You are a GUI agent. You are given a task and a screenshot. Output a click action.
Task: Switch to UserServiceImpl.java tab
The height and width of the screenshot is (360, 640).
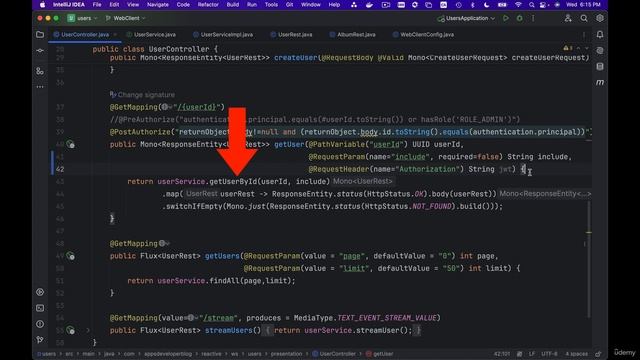click(223, 35)
